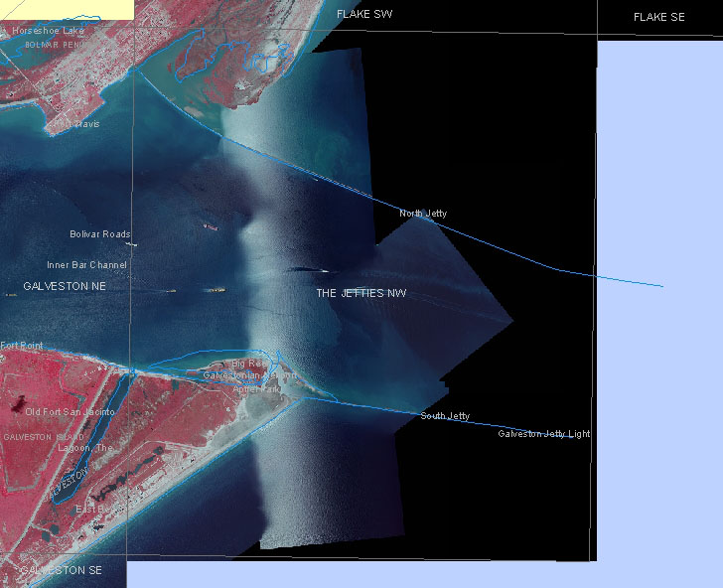
Task: Click the Apffel Park label
Action: [257, 388]
